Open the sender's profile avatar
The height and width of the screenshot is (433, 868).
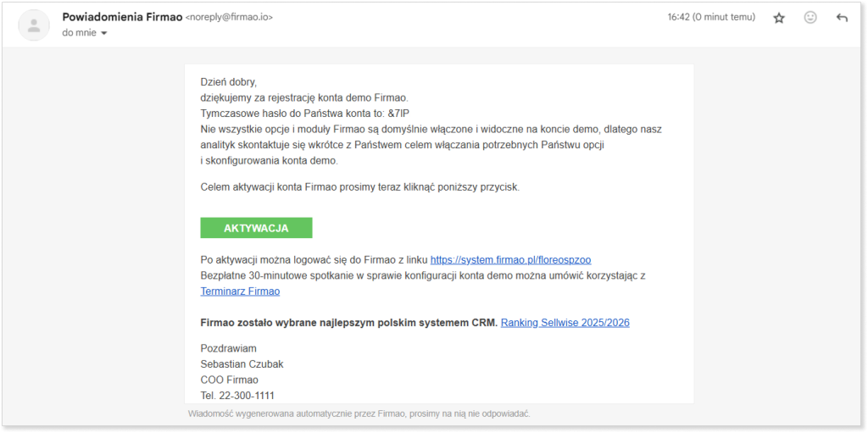pyautogui.click(x=34, y=25)
